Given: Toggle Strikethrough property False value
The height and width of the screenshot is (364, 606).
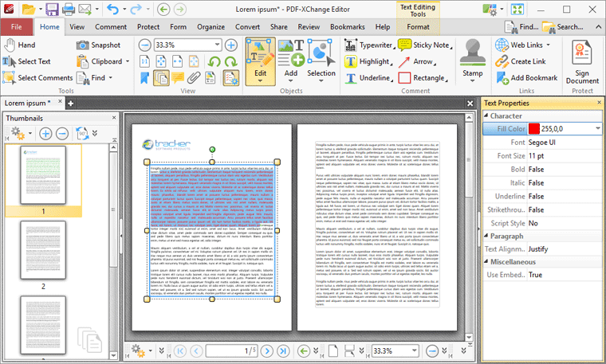Looking at the screenshot, I should (x=565, y=210).
